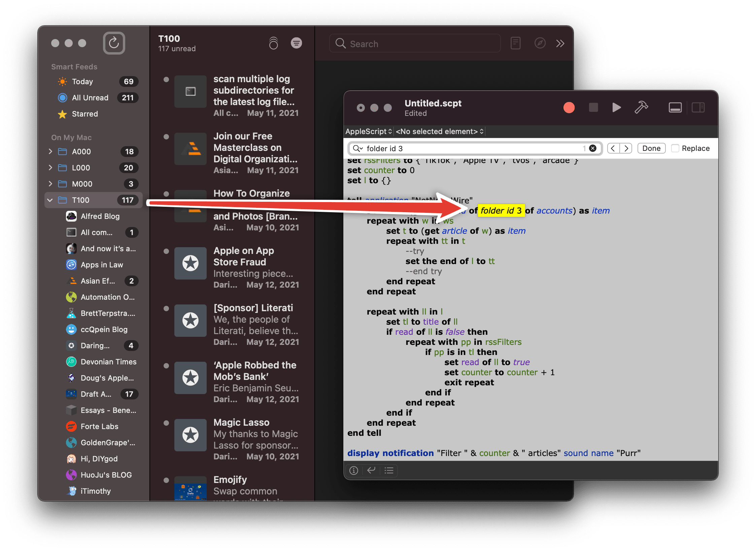Click the mark all as read icon
756x551 pixels.
(x=273, y=43)
